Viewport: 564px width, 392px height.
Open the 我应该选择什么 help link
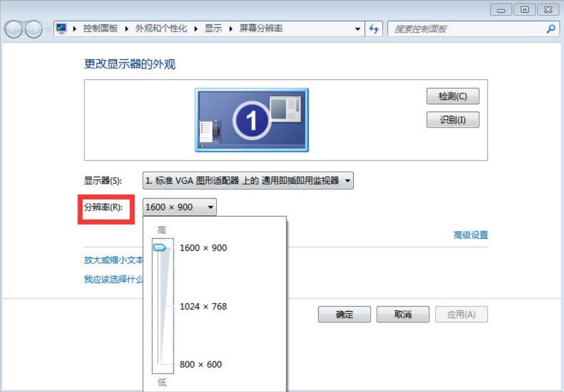click(x=113, y=280)
